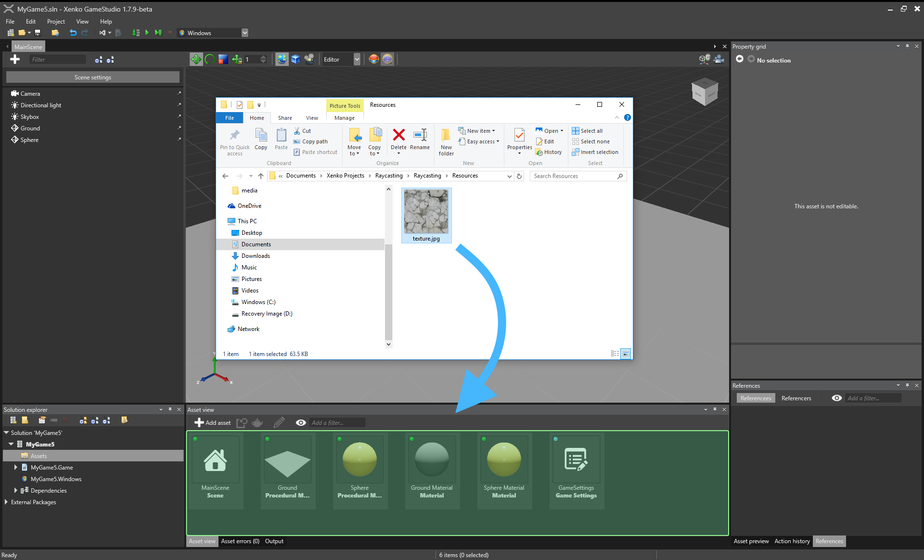Click the Sphere item in scene hierarchy

click(x=30, y=140)
